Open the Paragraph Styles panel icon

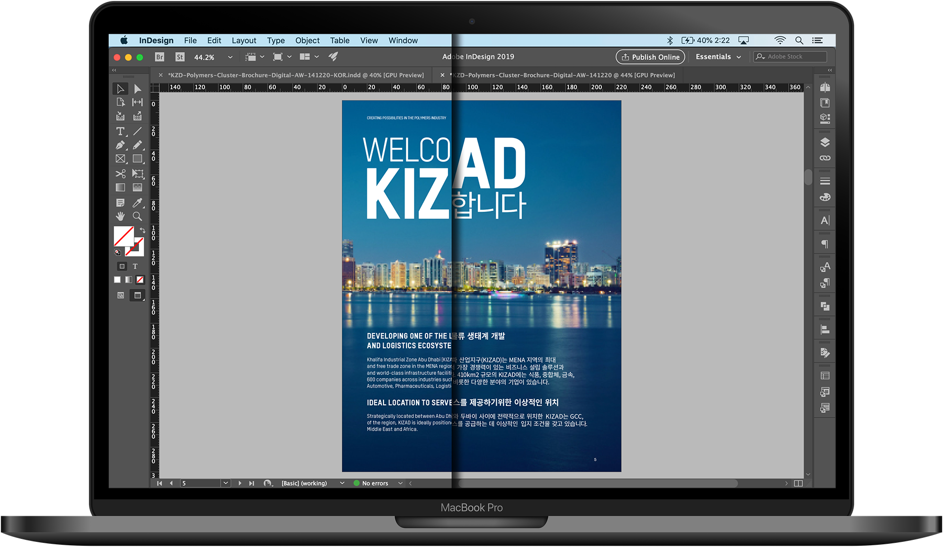click(x=825, y=283)
